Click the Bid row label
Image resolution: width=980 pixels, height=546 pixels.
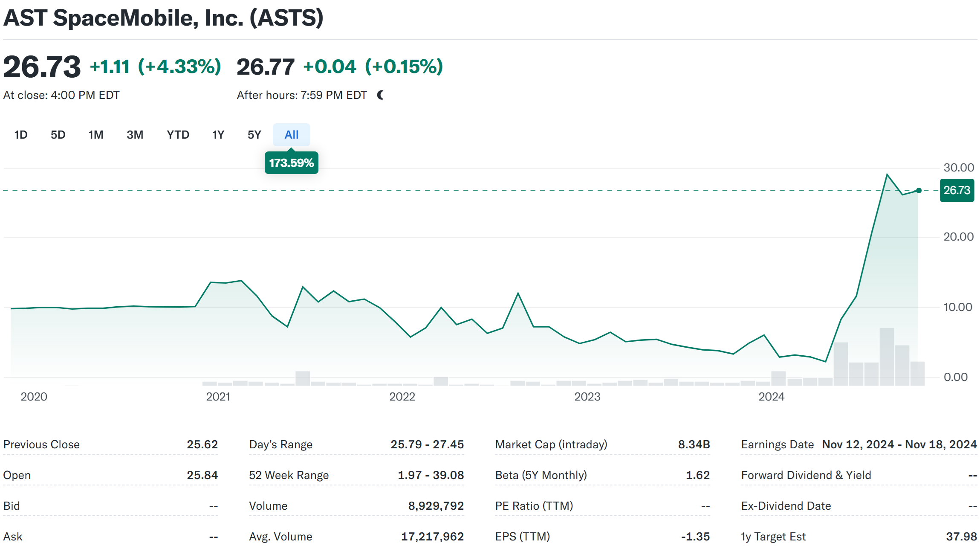[12, 506]
